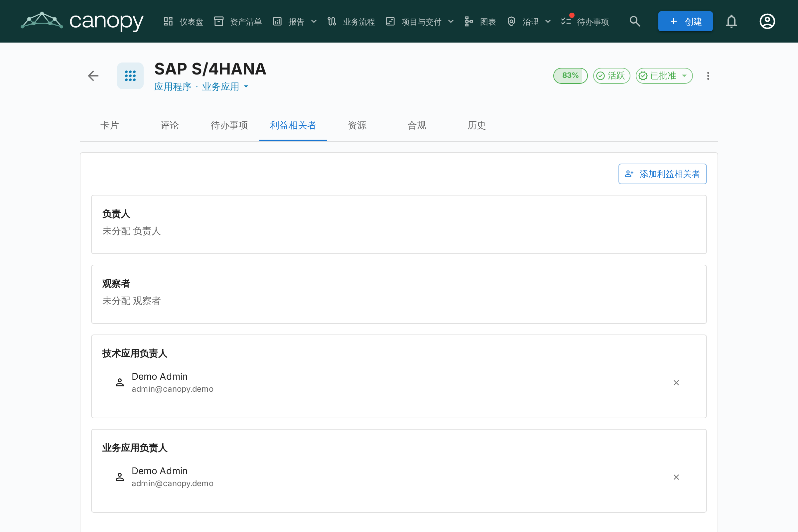Expand the 治理 menu chevron
Image resolution: width=798 pixels, height=532 pixels.
[x=548, y=22]
